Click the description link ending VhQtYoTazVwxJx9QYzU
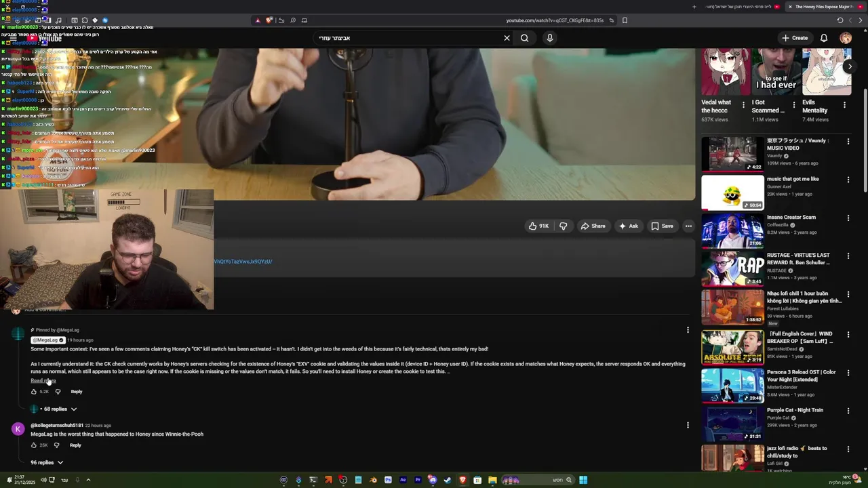The height and width of the screenshot is (488, 868). [243, 262]
